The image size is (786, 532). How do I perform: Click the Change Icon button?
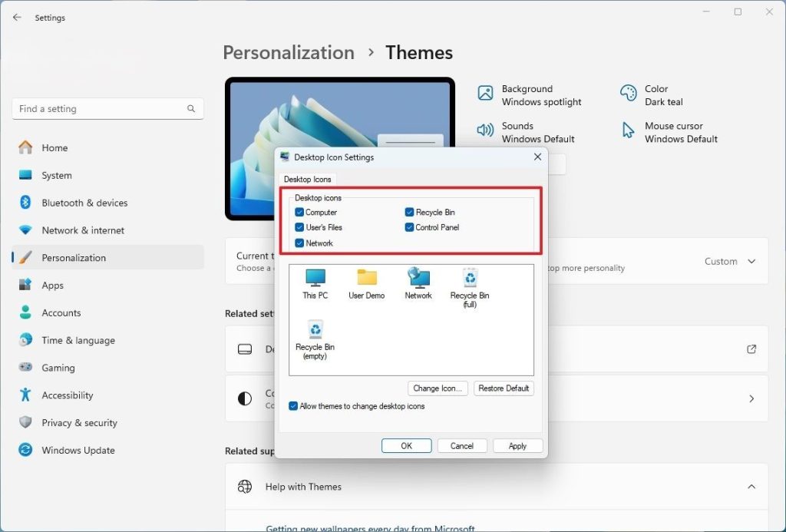(437, 388)
